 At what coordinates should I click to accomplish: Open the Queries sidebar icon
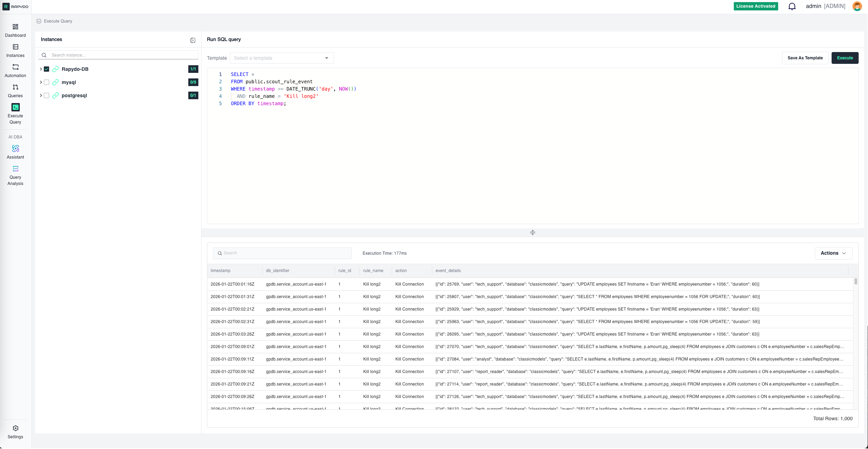(15, 87)
